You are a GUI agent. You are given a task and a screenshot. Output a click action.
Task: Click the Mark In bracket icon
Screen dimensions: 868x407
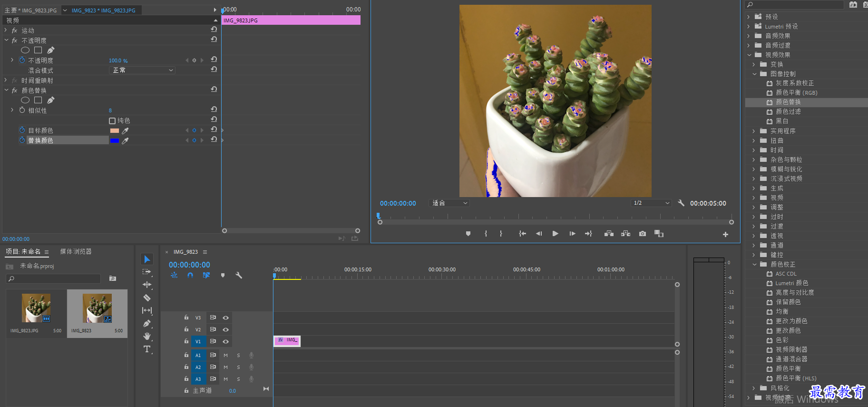pyautogui.click(x=486, y=234)
